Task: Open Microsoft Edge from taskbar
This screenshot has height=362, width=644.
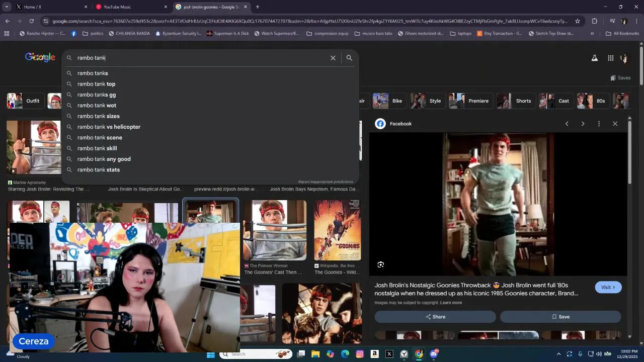Action: pyautogui.click(x=345, y=354)
